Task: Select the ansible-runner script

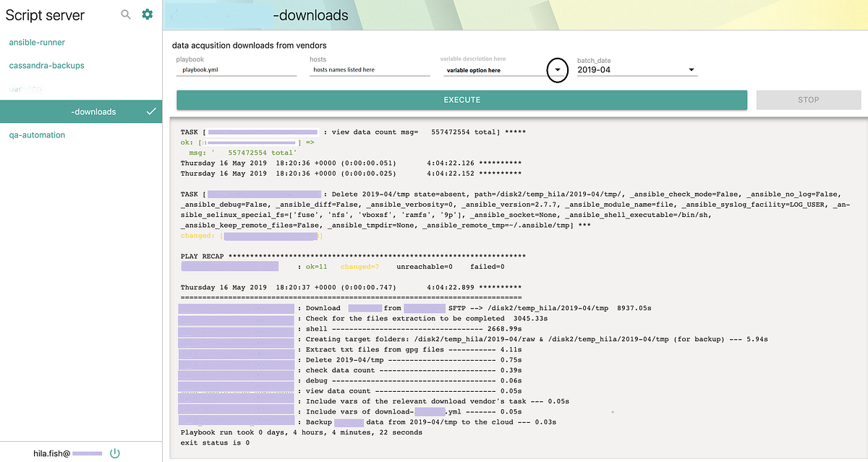Action: (x=35, y=42)
